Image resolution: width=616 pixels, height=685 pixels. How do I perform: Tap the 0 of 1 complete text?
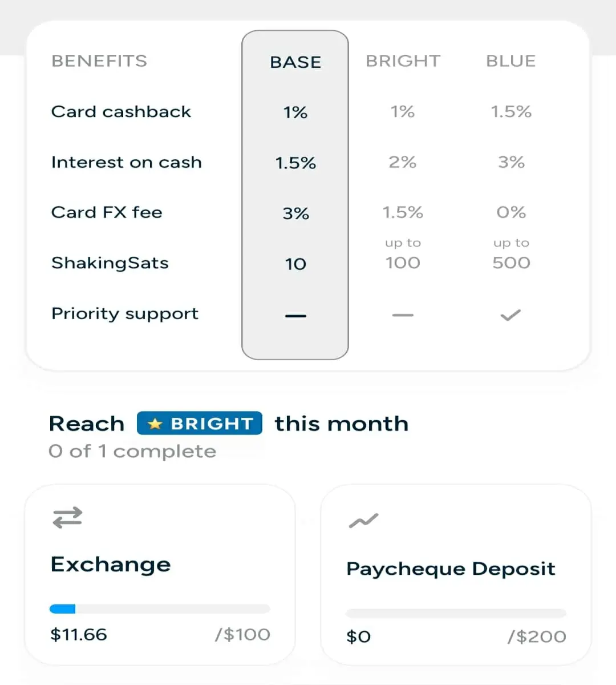pos(132,452)
